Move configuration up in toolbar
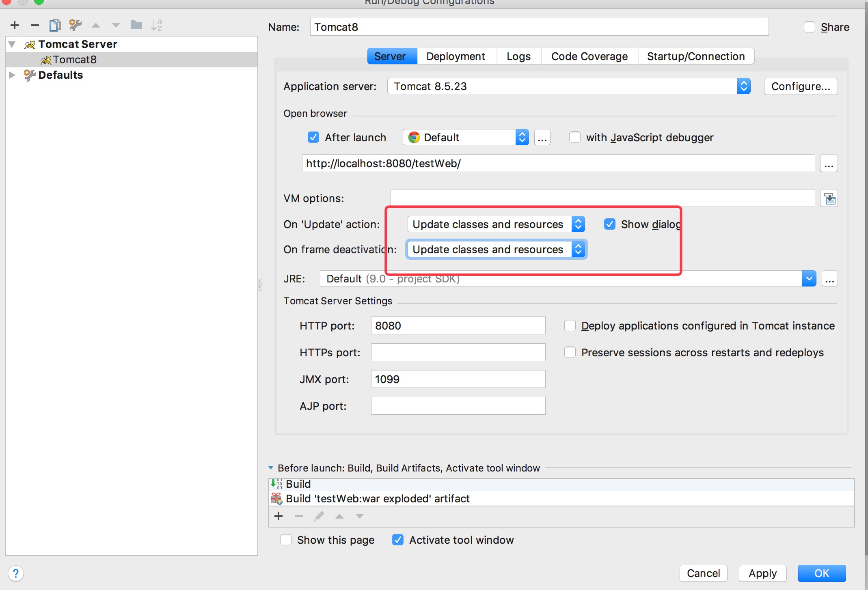 (x=96, y=25)
